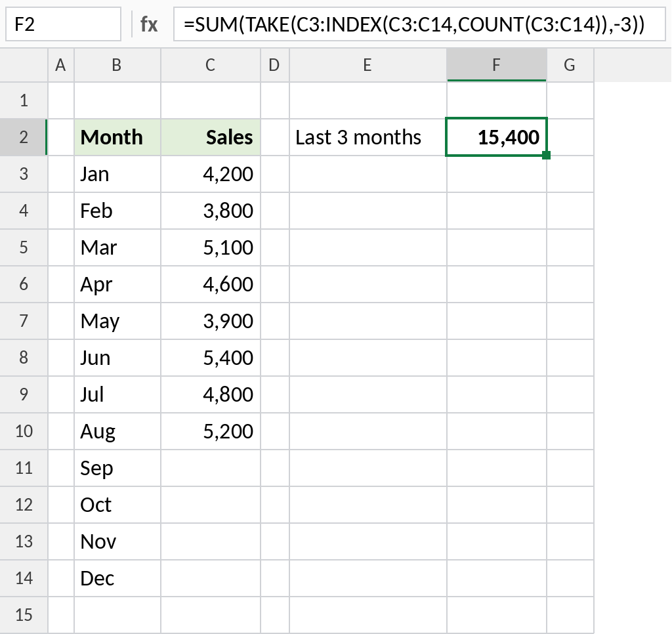Image resolution: width=672 pixels, height=634 pixels.
Task: Select column G header
Action: pyautogui.click(x=570, y=65)
